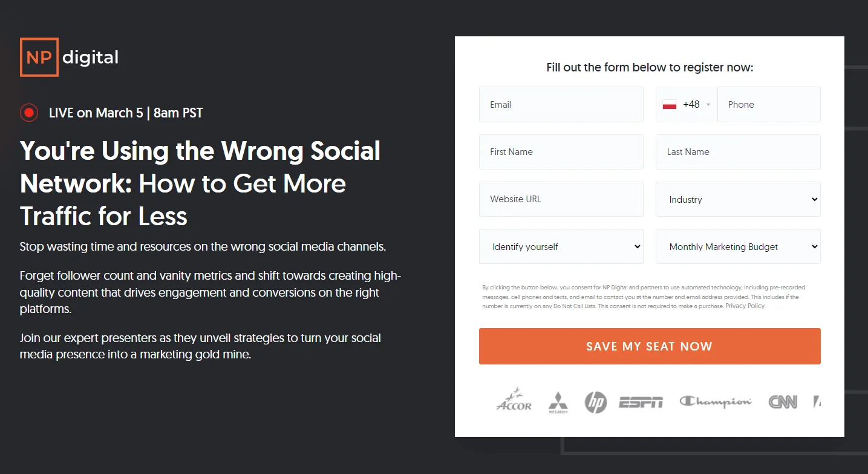Expand the country code selector
The width and height of the screenshot is (868, 474).
click(x=706, y=104)
